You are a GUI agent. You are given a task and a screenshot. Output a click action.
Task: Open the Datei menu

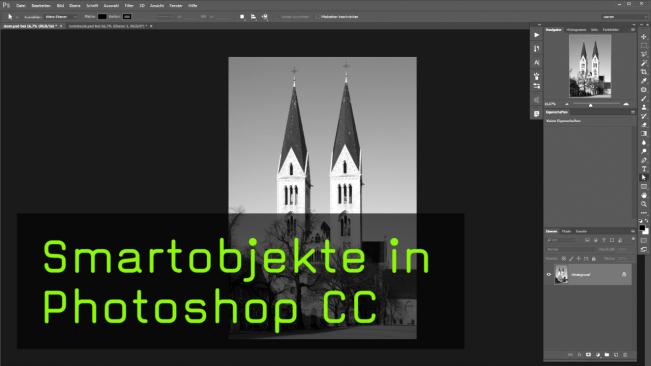coord(21,5)
